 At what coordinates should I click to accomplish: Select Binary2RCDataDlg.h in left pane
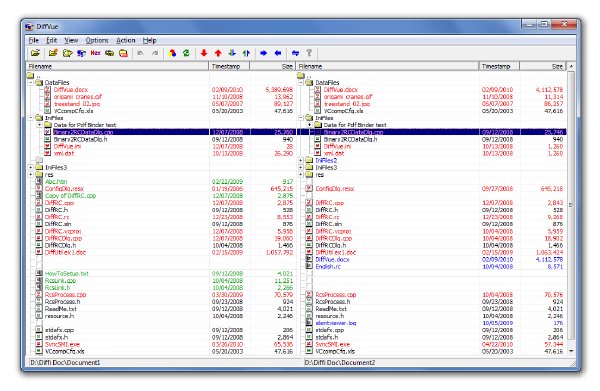pyautogui.click(x=80, y=139)
